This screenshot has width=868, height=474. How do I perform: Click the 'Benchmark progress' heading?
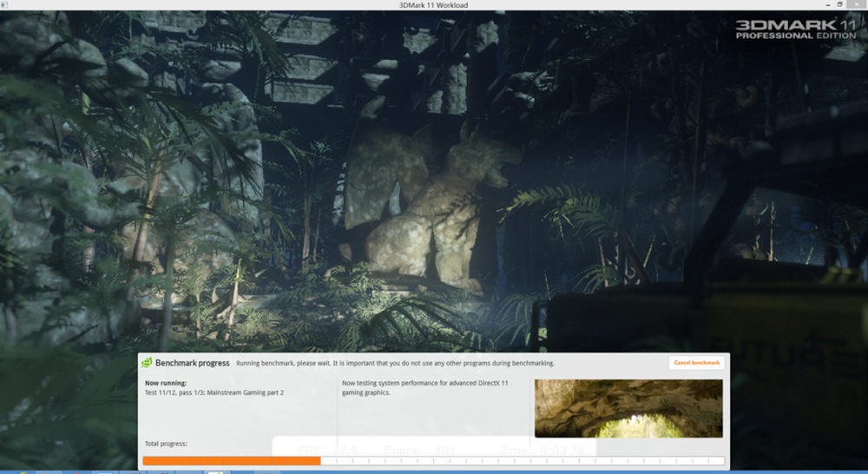click(x=192, y=363)
